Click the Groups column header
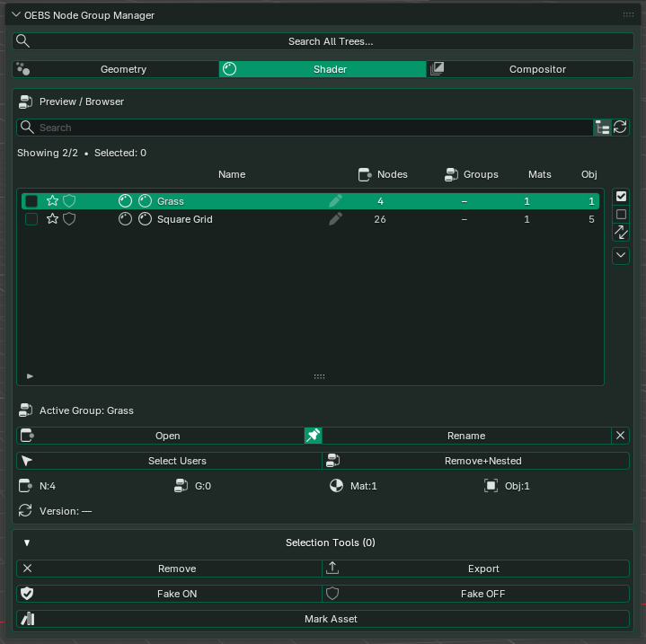This screenshot has height=644, width=646. (472, 174)
